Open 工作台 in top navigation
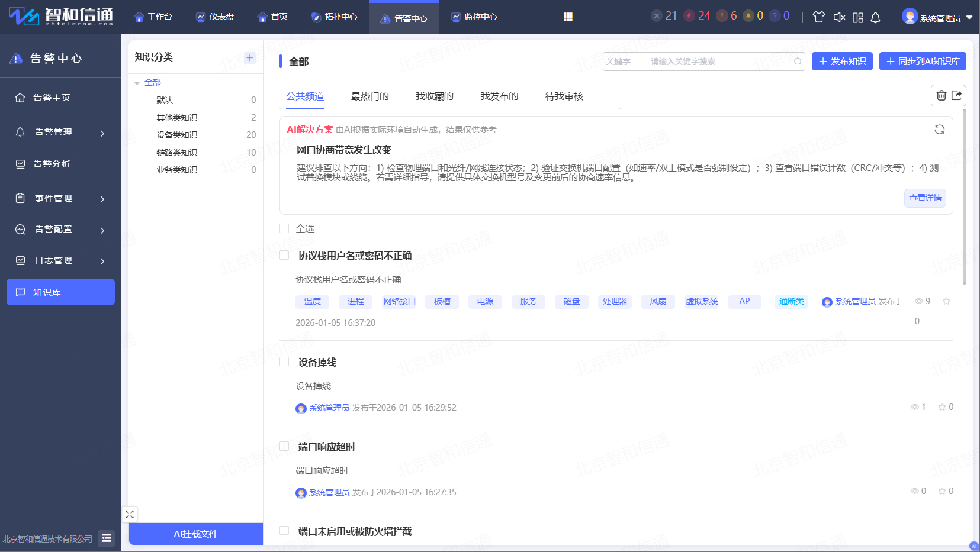Image resolution: width=980 pixels, height=552 pixels. (153, 17)
